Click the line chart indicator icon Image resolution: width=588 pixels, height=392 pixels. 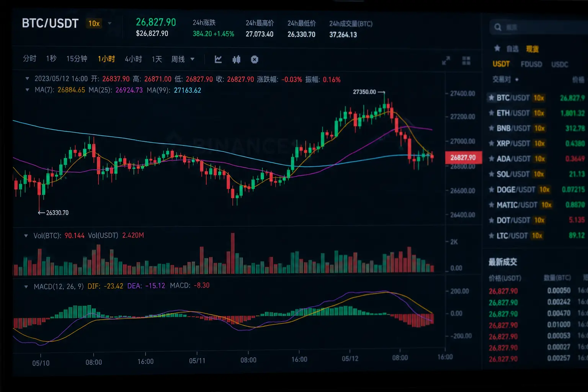[x=218, y=59]
